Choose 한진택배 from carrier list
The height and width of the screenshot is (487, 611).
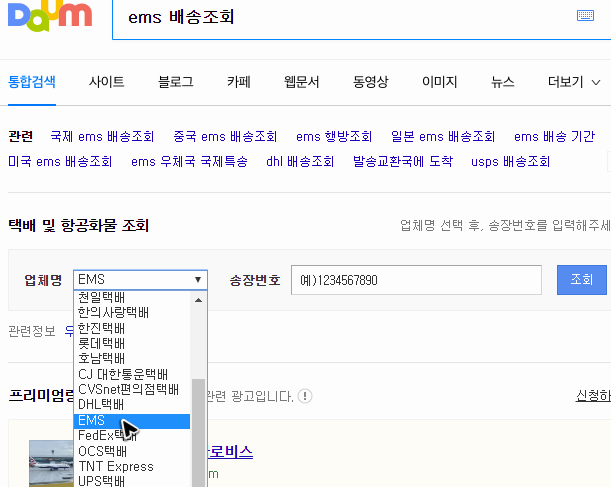click(132, 328)
